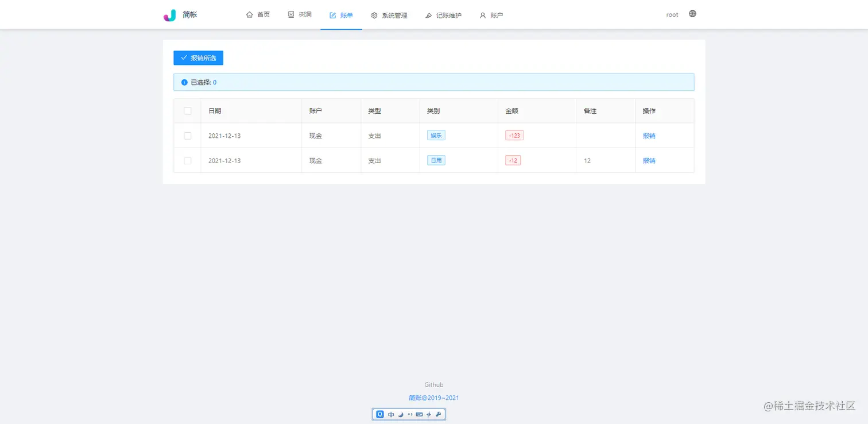Open the 系统管理 menu
Viewport: 868px width, 424px height.
389,16
